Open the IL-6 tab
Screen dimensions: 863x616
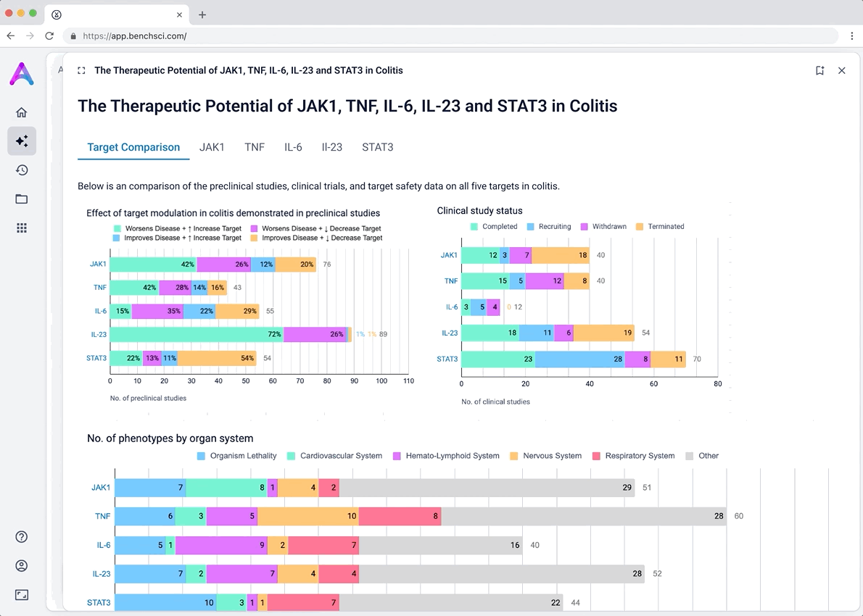coord(293,147)
